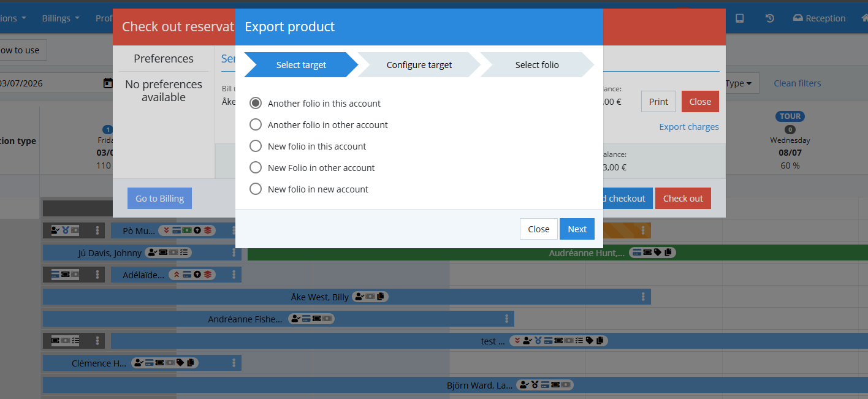Screen dimensions: 868x399
Task: Open options menu for Clémence H... reservation
Action: pos(234,363)
